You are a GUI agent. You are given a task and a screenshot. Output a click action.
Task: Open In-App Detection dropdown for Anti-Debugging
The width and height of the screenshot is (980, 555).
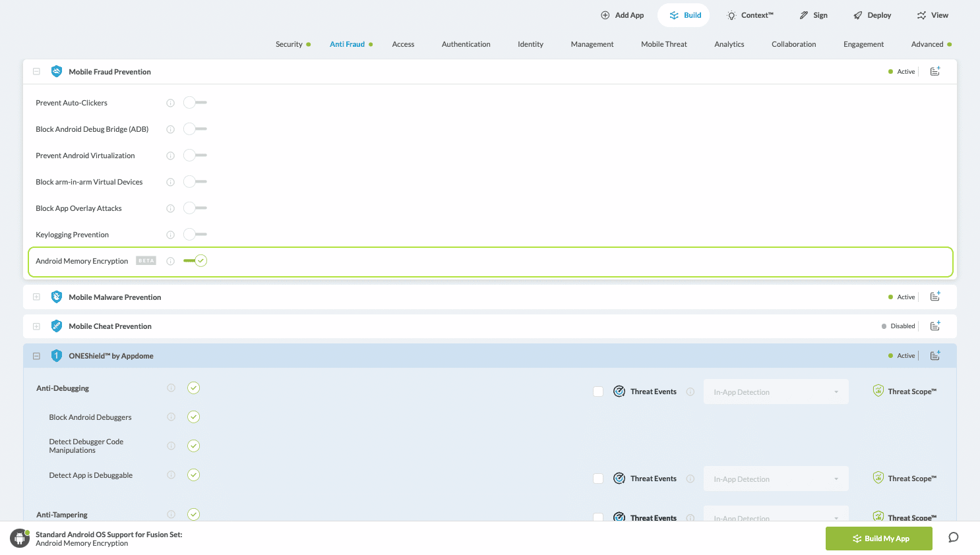pos(776,392)
